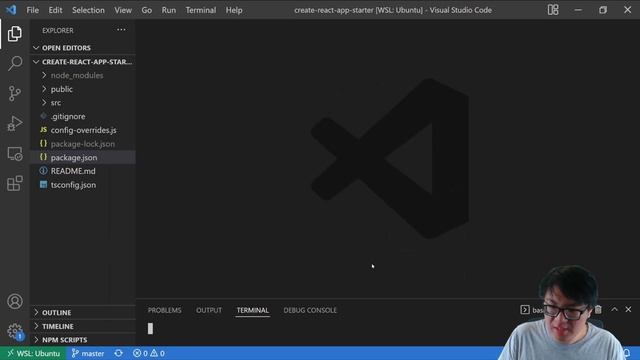Click the bash terminal shell icon
The width and height of the screenshot is (640, 360).
click(x=525, y=310)
